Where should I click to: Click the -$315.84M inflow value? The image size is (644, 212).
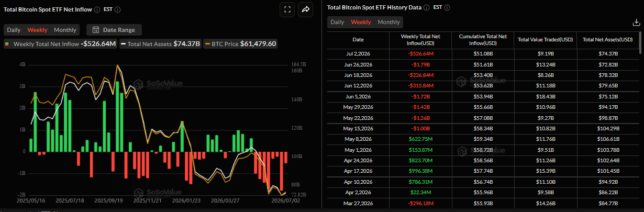click(x=420, y=86)
